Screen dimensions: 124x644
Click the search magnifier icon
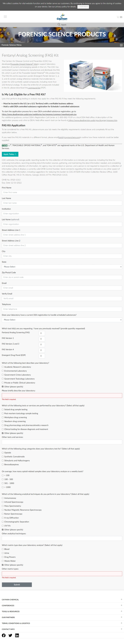pyautogui.click(x=59, y=25)
